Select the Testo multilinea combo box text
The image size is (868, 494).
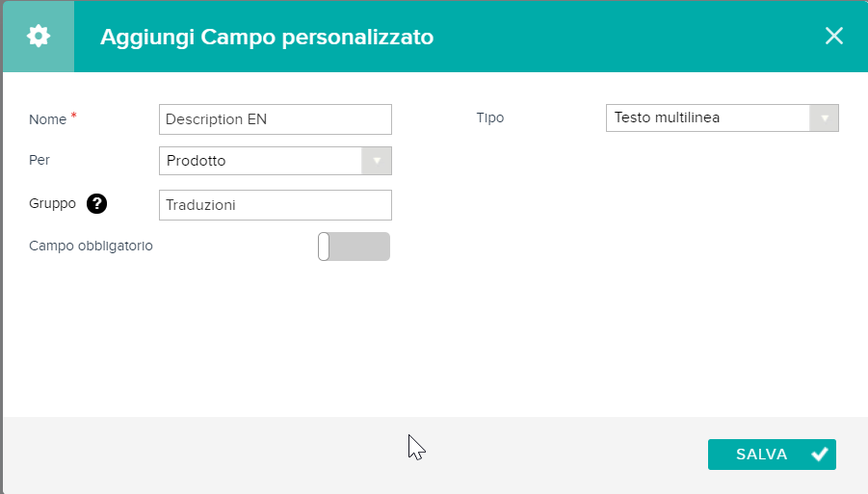667,117
